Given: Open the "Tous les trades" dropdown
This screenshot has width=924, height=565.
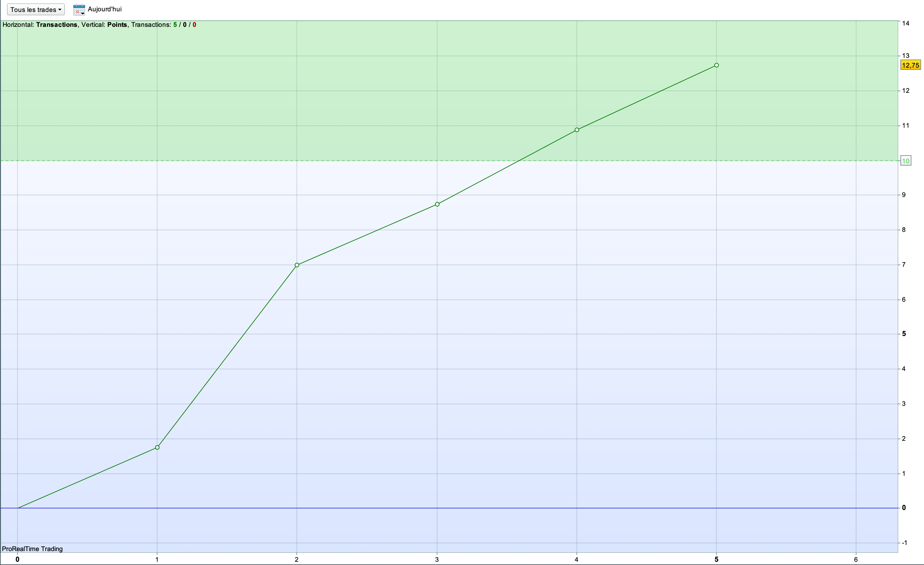Looking at the screenshot, I should [36, 10].
